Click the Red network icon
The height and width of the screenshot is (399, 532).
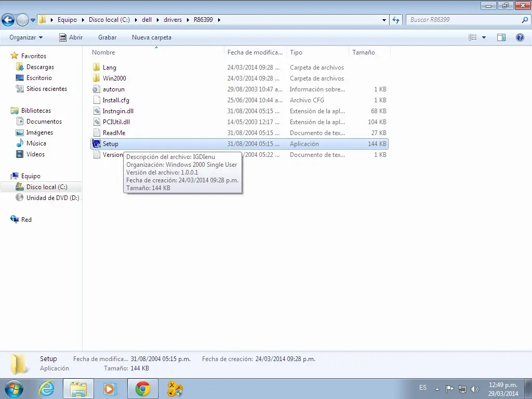click(14, 219)
